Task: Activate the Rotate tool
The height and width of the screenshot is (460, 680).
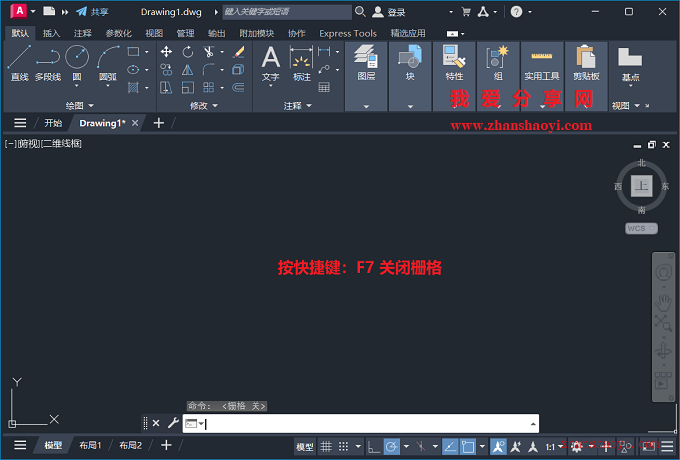Action: (187, 52)
